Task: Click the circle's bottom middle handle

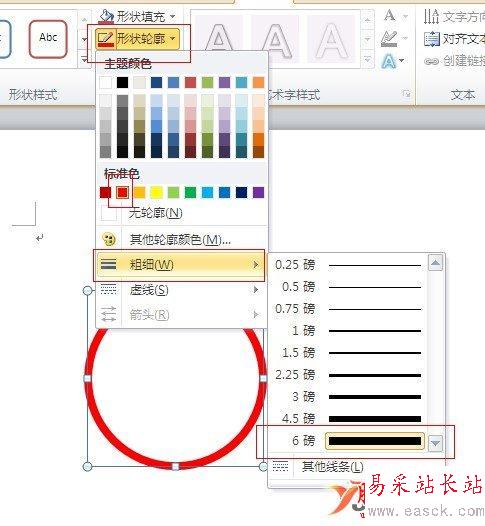Action: coord(175,466)
